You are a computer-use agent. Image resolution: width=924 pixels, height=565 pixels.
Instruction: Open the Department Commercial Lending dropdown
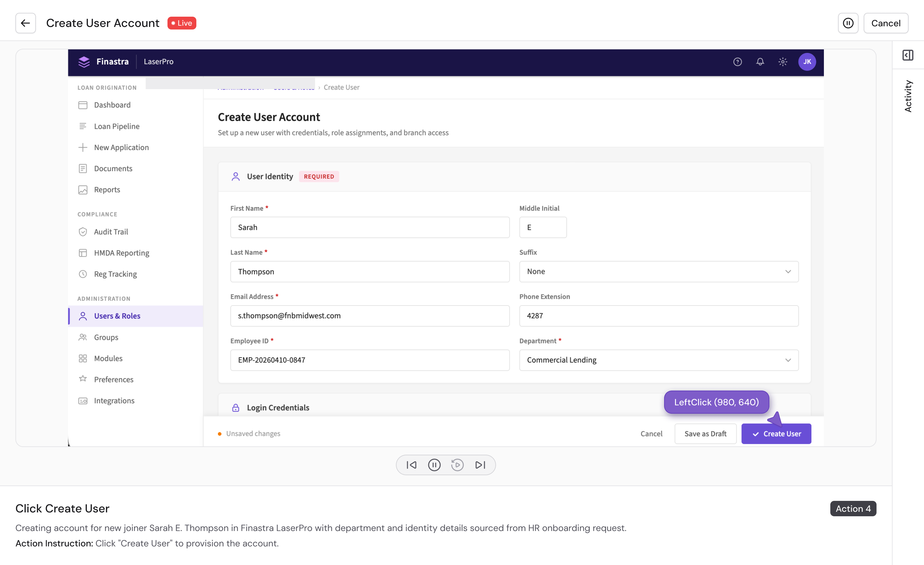point(658,360)
